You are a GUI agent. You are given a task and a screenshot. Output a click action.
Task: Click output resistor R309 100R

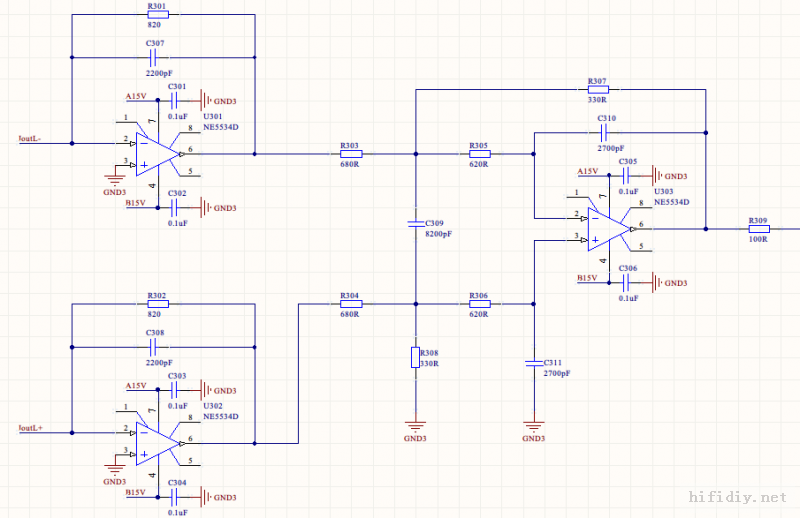759,229
